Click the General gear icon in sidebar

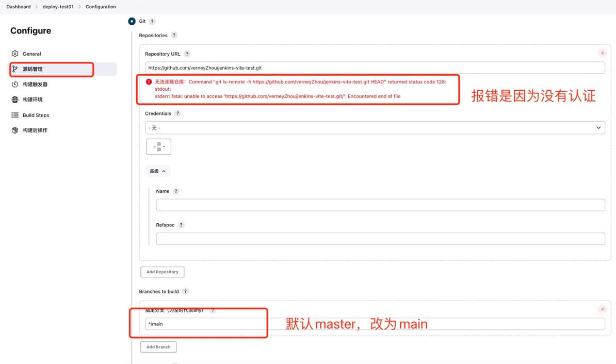pyautogui.click(x=15, y=54)
